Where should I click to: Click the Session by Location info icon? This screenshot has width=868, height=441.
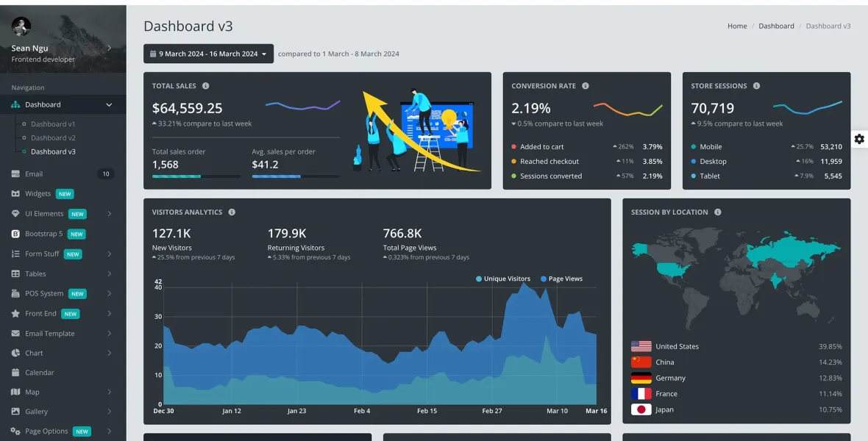pos(718,212)
